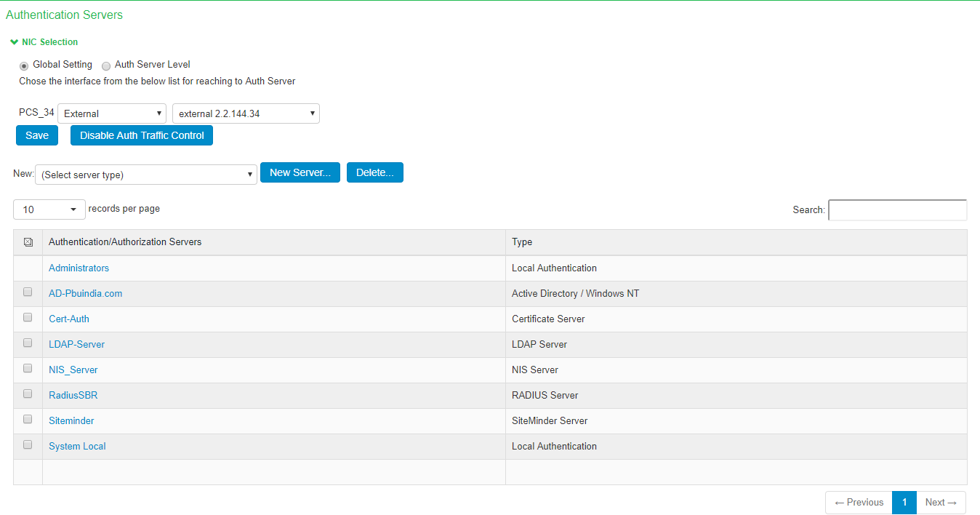
Task: Select the Global Setting radio button
Action: 23,65
